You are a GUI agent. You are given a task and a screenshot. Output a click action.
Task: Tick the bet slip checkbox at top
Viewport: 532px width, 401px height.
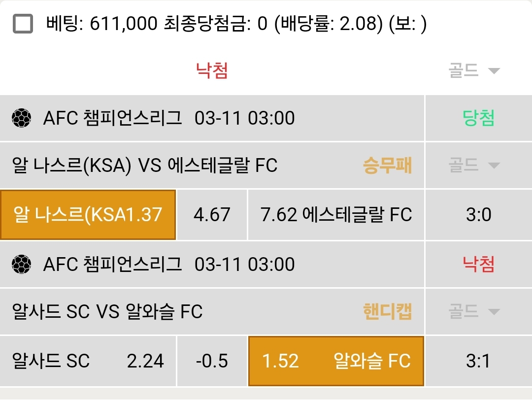click(x=23, y=23)
